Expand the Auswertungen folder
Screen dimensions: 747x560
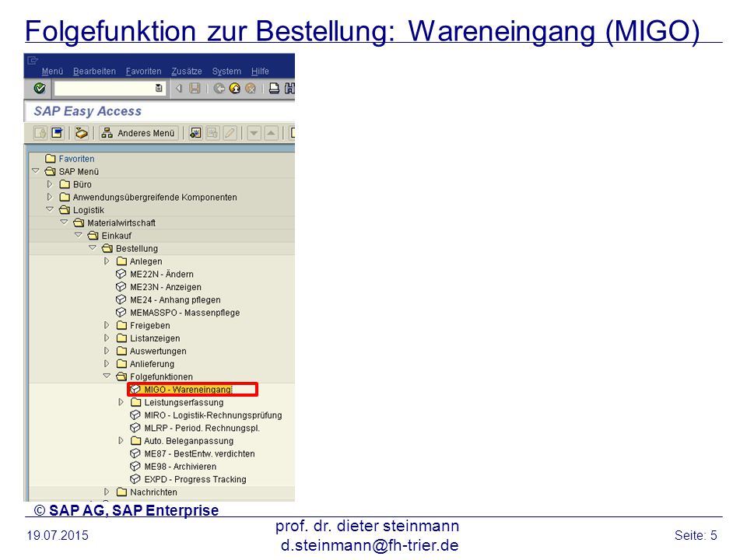[x=107, y=351]
